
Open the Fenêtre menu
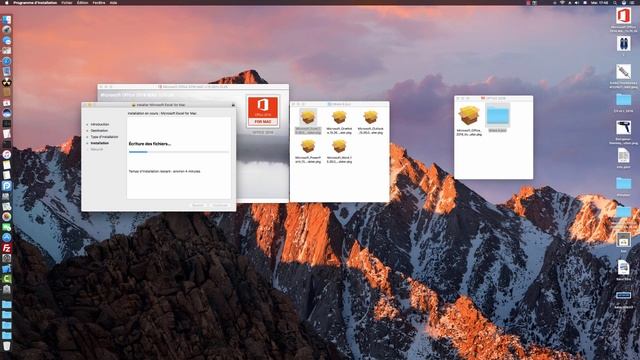click(x=99, y=2)
